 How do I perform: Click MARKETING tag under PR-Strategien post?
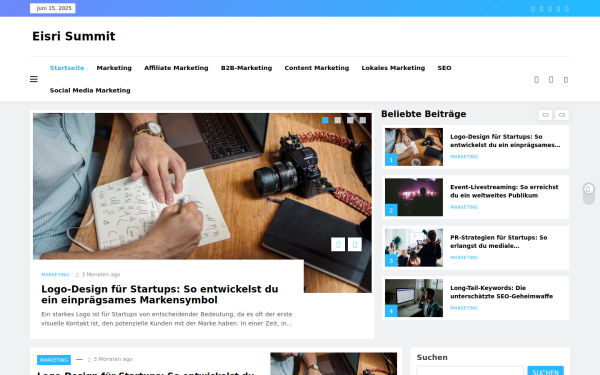tap(464, 258)
